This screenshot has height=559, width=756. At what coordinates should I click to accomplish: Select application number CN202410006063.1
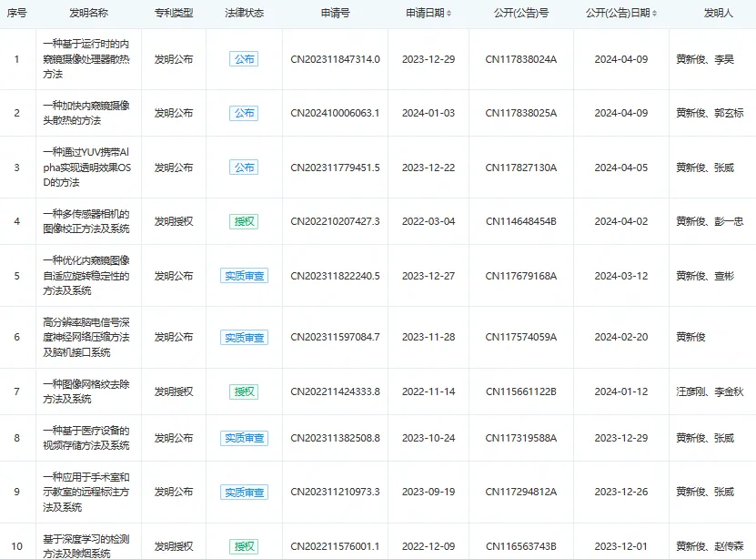(335, 113)
